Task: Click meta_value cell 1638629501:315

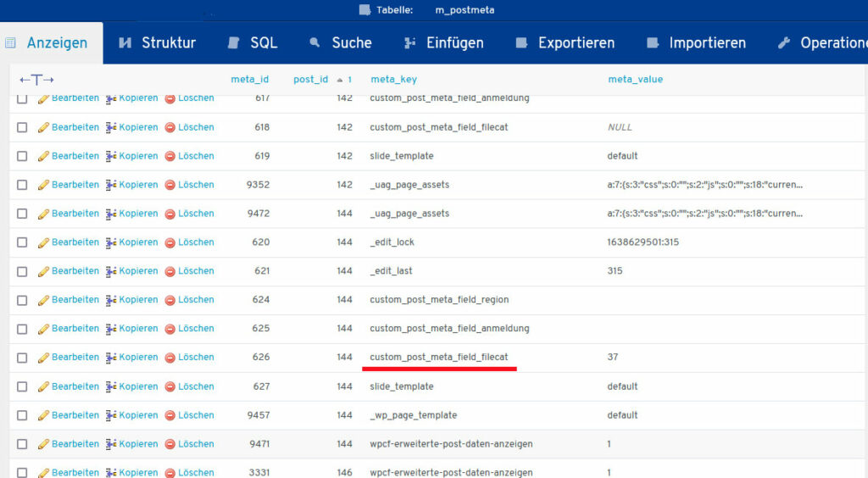Action: pyautogui.click(x=643, y=242)
